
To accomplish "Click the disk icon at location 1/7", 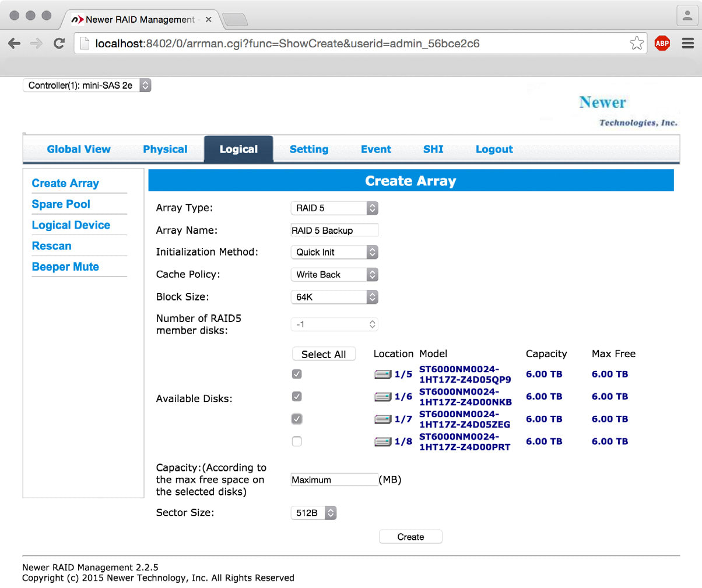I will tap(382, 419).
